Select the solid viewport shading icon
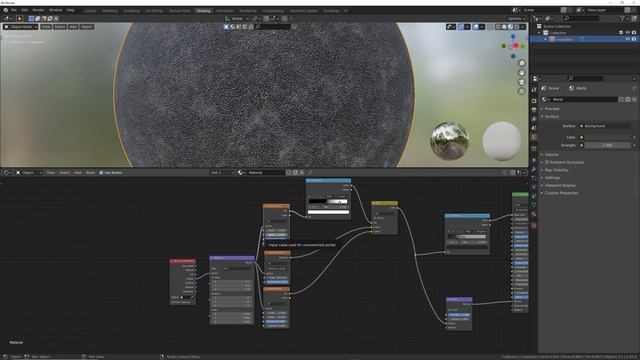This screenshot has width=640, height=360. point(504,27)
